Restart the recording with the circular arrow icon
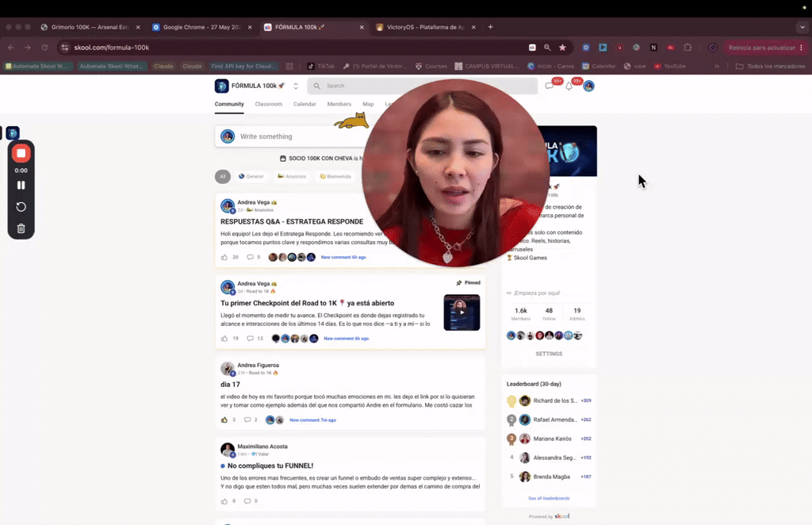The width and height of the screenshot is (812, 525). click(x=21, y=207)
